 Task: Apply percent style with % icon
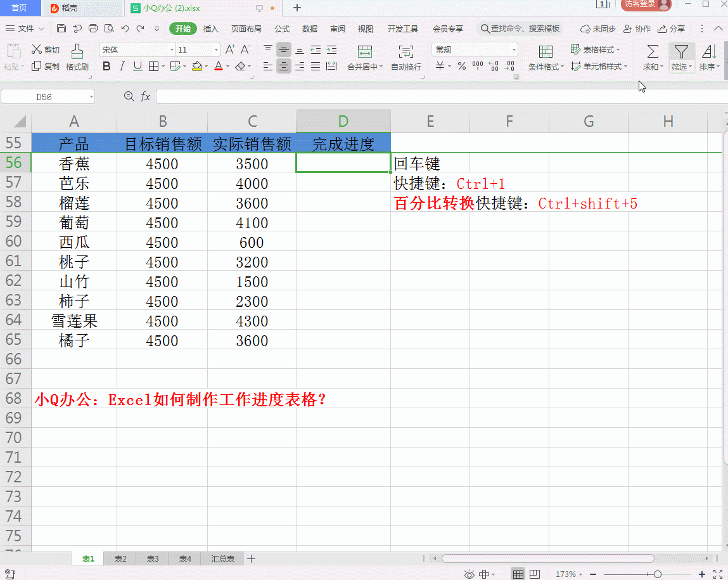(461, 66)
